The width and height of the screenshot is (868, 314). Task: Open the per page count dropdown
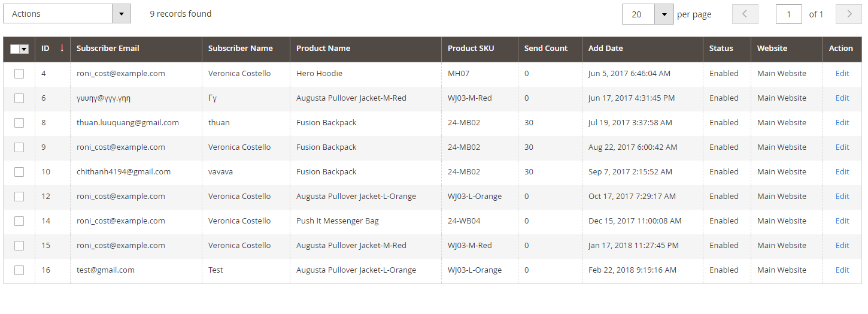(x=664, y=14)
